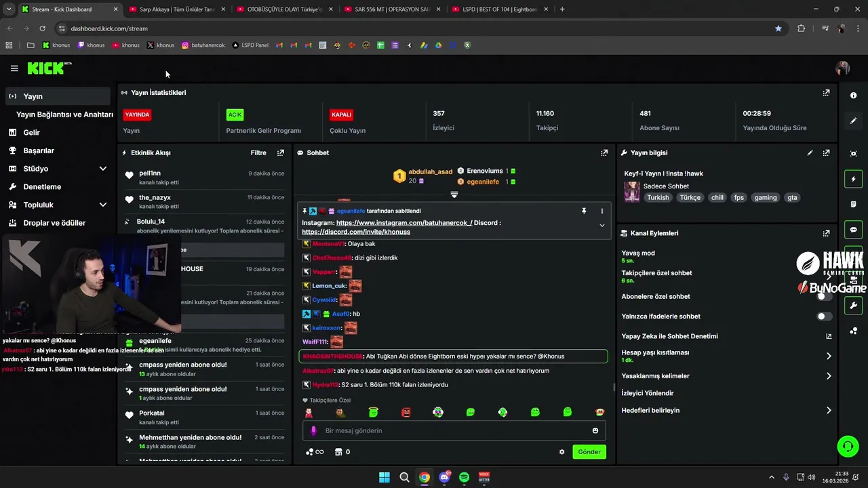
Task: Click the purple microphone icon in message box
Action: point(313,431)
